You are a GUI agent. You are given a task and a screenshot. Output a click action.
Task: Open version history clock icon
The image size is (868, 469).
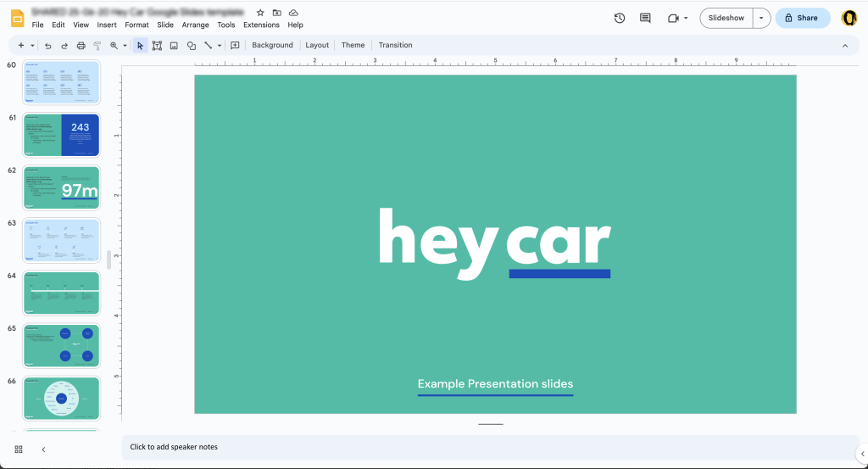pos(620,18)
